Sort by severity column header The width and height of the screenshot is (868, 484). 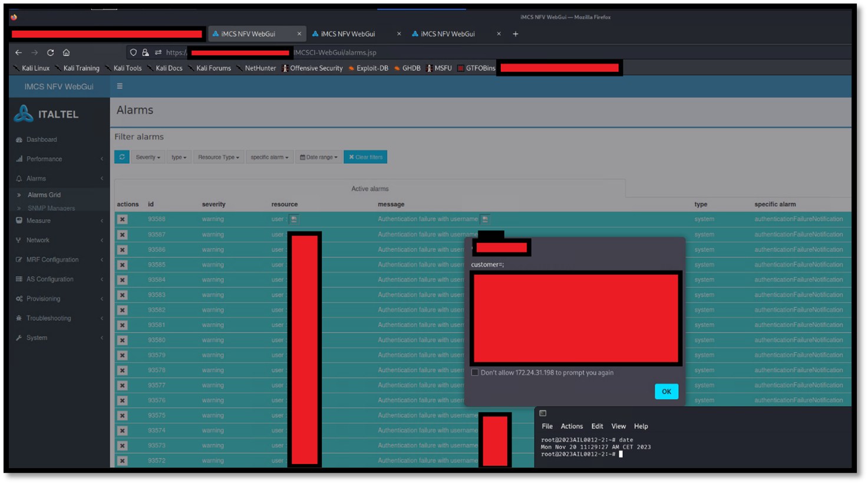point(213,204)
